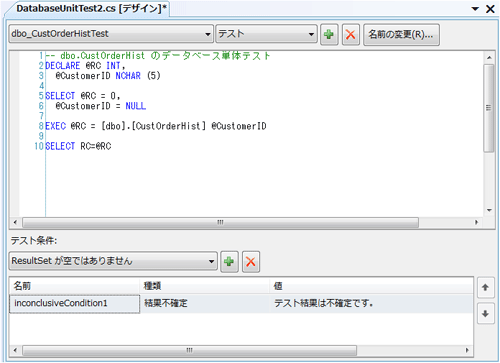The image size is (500, 363).
Task: Open the dbo_CustOrderHistTest dropdown
Action: (x=111, y=34)
